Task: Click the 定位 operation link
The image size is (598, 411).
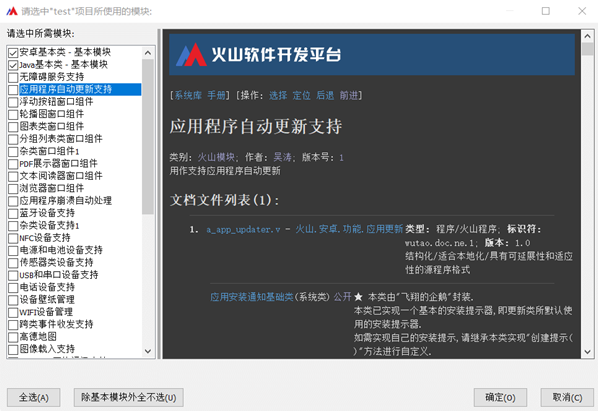Action: pyautogui.click(x=302, y=95)
